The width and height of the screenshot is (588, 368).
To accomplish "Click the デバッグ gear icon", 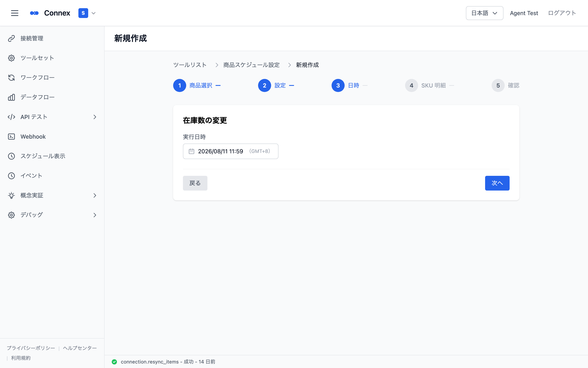I will click(11, 215).
